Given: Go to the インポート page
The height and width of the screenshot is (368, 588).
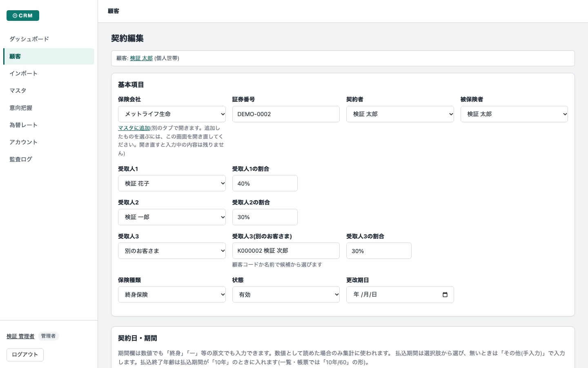Looking at the screenshot, I should point(49,74).
